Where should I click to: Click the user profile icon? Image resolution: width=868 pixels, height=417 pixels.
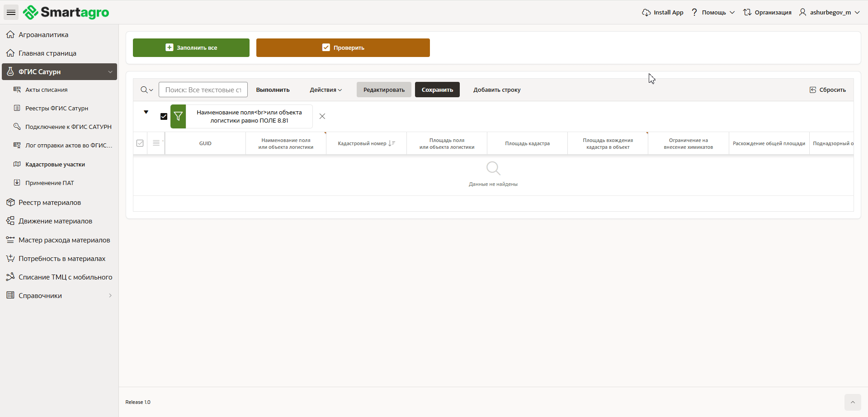coord(802,13)
